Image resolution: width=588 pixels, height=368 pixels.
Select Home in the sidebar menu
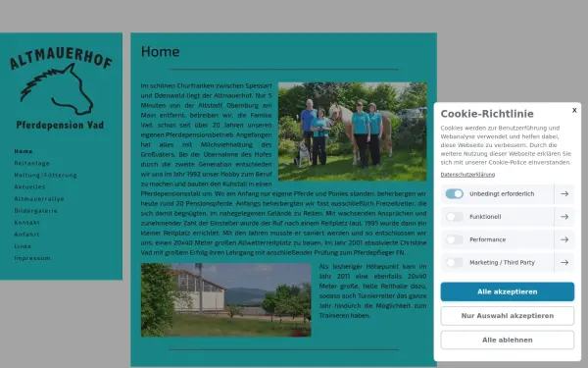point(24,151)
